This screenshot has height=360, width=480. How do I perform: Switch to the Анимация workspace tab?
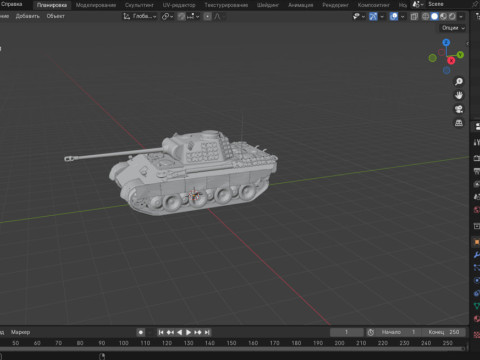[301, 5]
